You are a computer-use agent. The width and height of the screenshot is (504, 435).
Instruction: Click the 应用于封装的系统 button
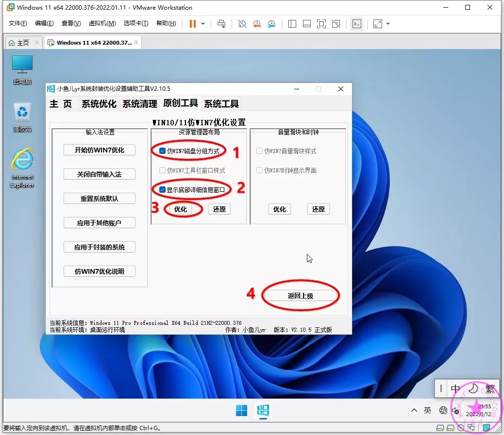pos(100,247)
